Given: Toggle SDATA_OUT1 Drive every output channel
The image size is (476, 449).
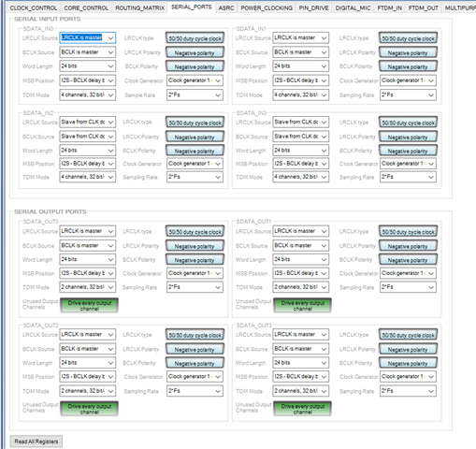Looking at the screenshot, I should [x=302, y=306].
